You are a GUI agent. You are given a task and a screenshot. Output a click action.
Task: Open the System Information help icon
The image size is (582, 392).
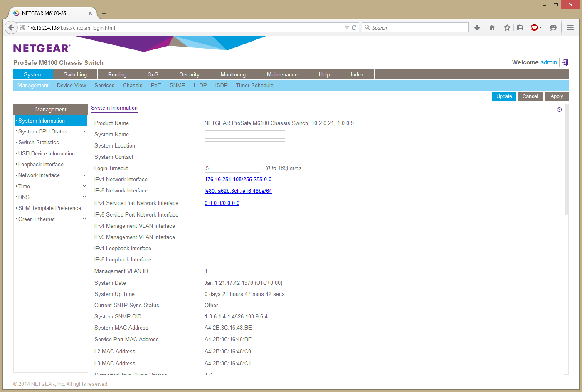[x=559, y=109]
